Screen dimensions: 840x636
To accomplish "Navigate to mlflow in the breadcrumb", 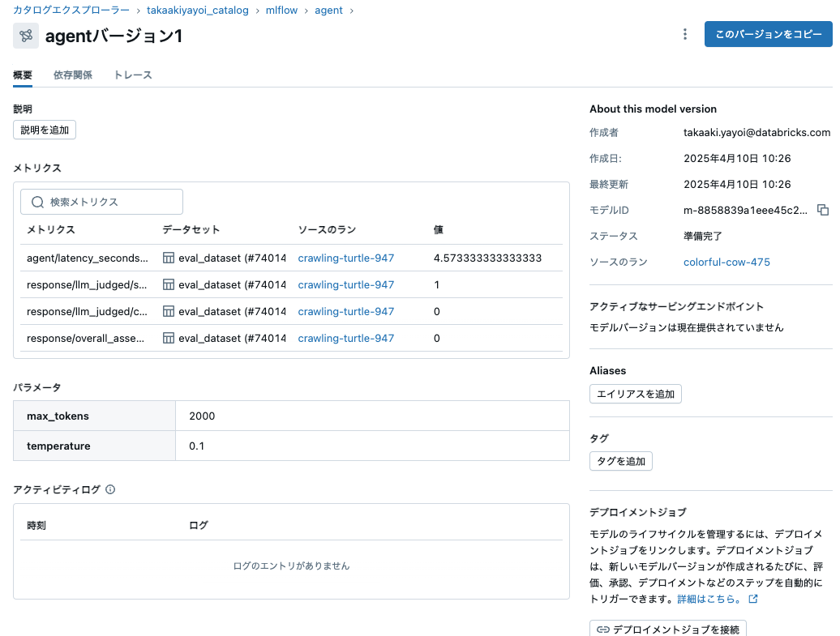I will tap(281, 10).
